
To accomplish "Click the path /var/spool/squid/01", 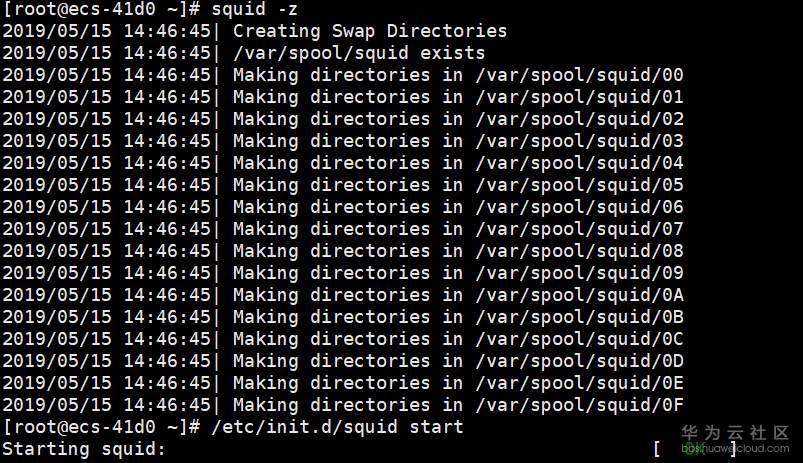I will tap(579, 97).
